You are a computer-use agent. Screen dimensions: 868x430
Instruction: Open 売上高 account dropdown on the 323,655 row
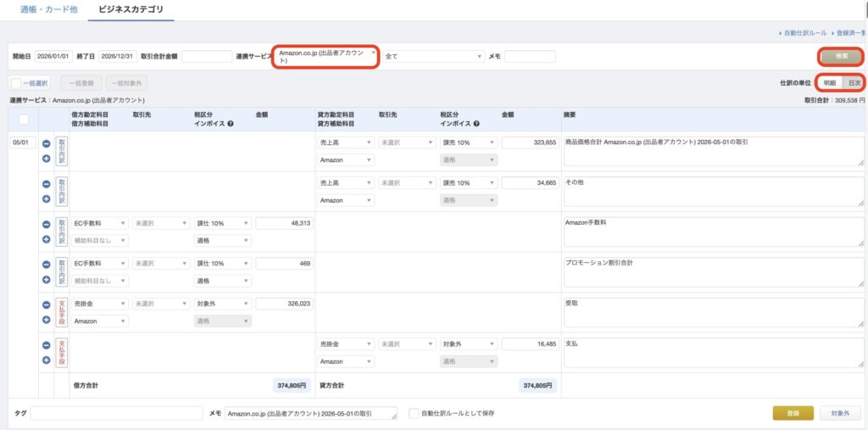(x=346, y=143)
